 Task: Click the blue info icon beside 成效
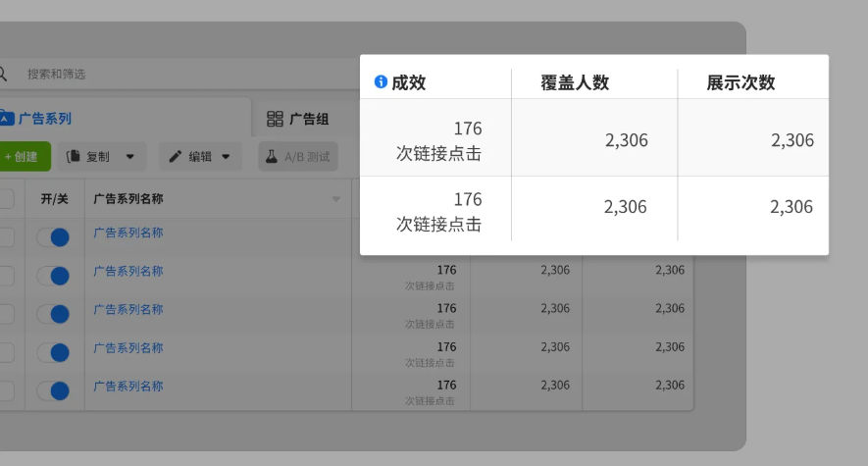(x=381, y=81)
